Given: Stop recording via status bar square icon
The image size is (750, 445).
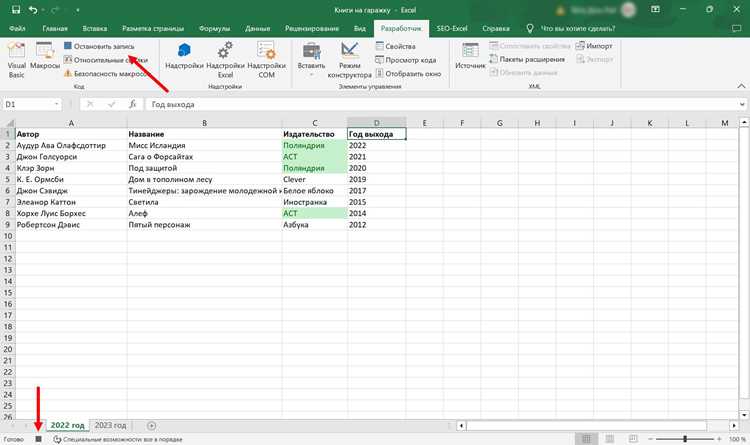Looking at the screenshot, I should point(39,439).
